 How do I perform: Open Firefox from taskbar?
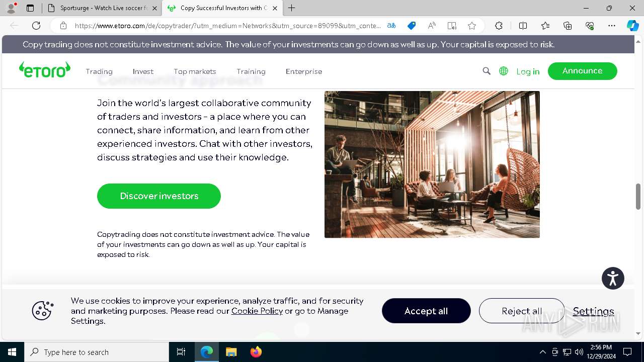(256, 352)
